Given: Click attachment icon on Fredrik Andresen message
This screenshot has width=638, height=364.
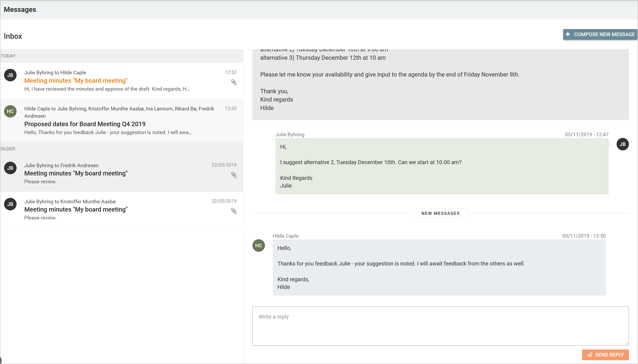Looking at the screenshot, I should [x=234, y=175].
